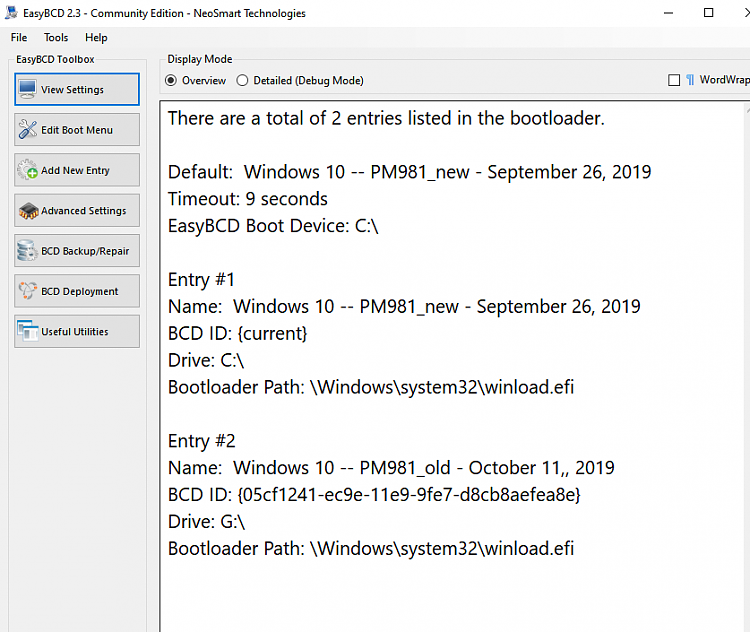Choose Add New Entry label
This screenshot has height=632, width=750.
[76, 170]
